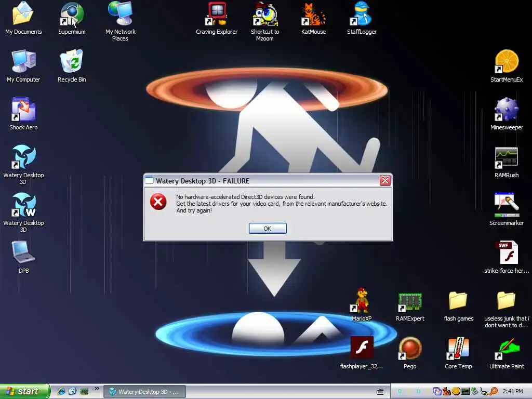Select the Shock Aero shortcut
This screenshot has width=532, height=399.
coord(23,114)
